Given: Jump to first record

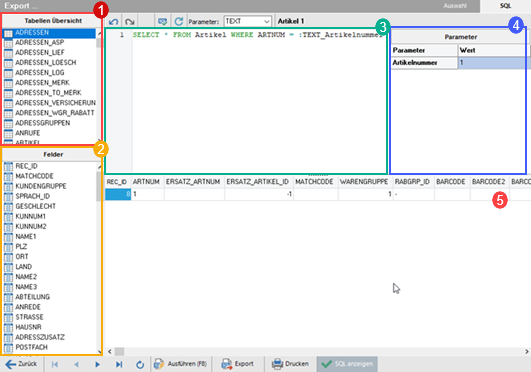Looking at the screenshot, I should pyautogui.click(x=55, y=365).
